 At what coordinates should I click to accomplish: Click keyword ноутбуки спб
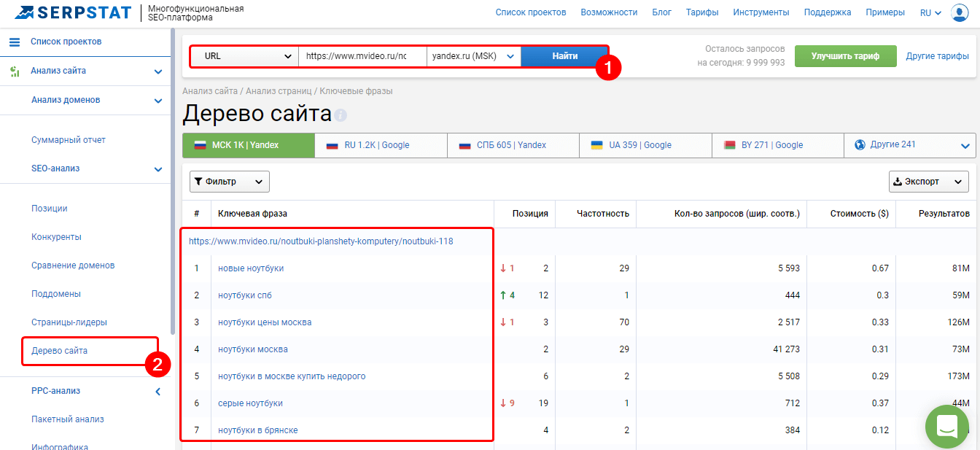coord(245,295)
